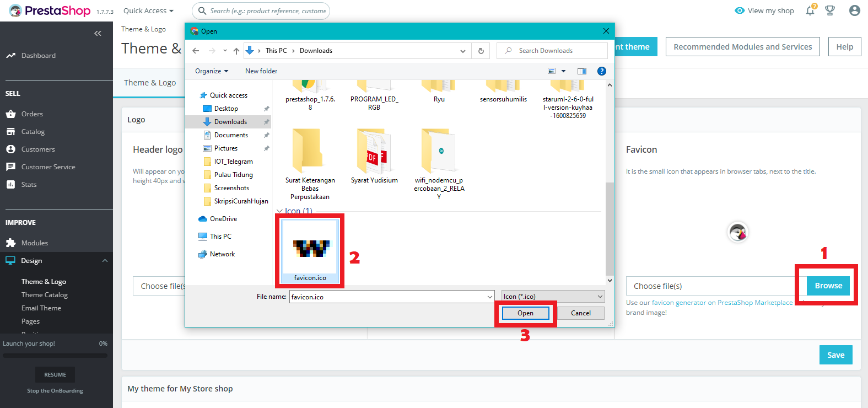Click the favicon Browse button
This screenshot has width=868, height=408.
point(828,286)
